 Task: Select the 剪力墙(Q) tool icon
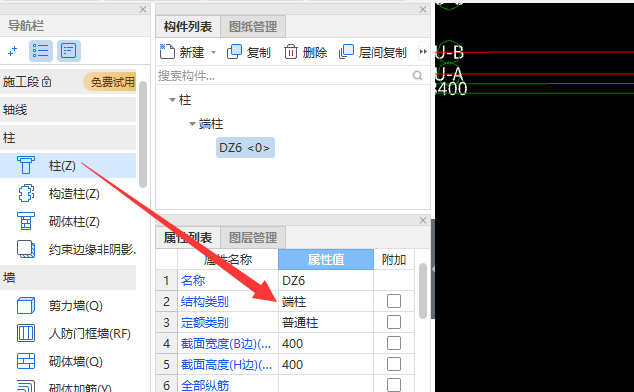click(x=26, y=305)
